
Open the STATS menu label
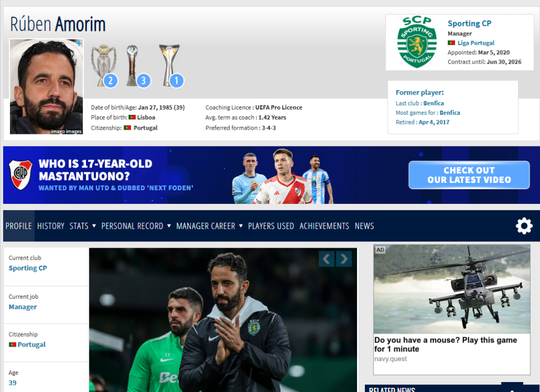[79, 226]
